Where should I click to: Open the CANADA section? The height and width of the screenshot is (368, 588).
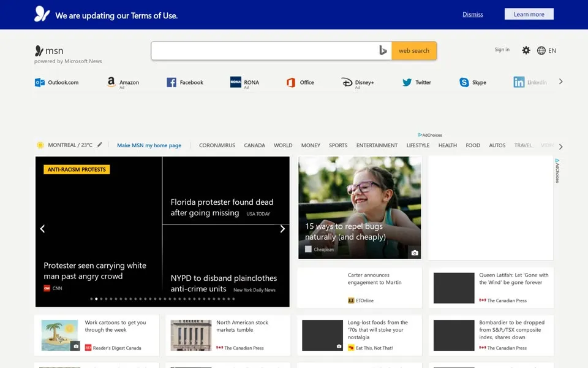coord(254,145)
